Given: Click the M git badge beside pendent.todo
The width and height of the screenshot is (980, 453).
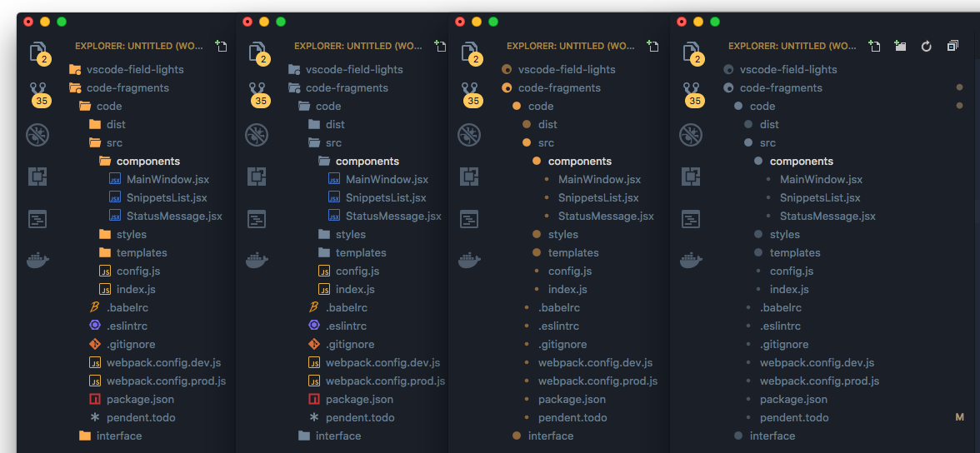Looking at the screenshot, I should tap(959, 416).
